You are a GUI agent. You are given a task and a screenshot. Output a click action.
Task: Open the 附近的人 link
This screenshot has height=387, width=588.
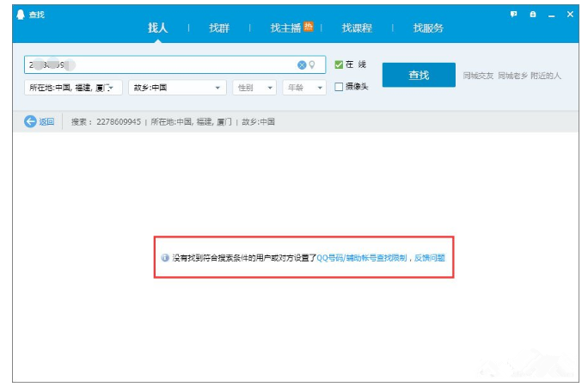pos(546,76)
